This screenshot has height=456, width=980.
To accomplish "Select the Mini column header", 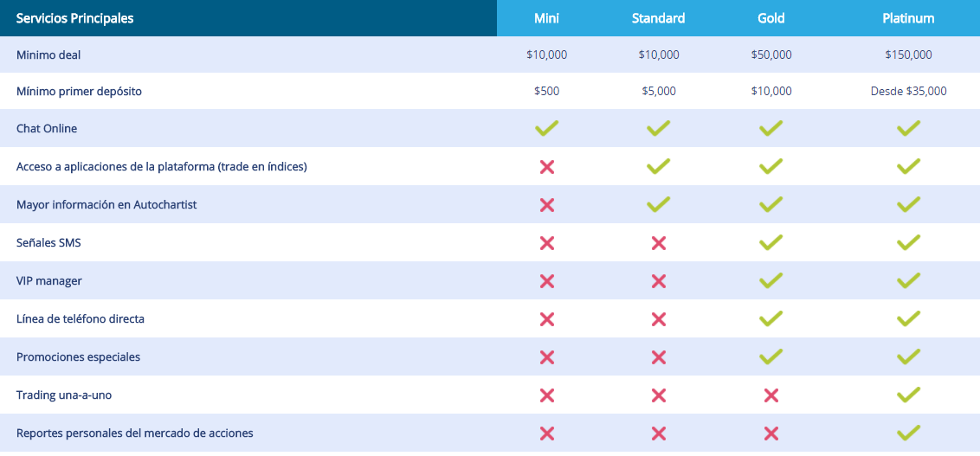I will pyautogui.click(x=546, y=18).
